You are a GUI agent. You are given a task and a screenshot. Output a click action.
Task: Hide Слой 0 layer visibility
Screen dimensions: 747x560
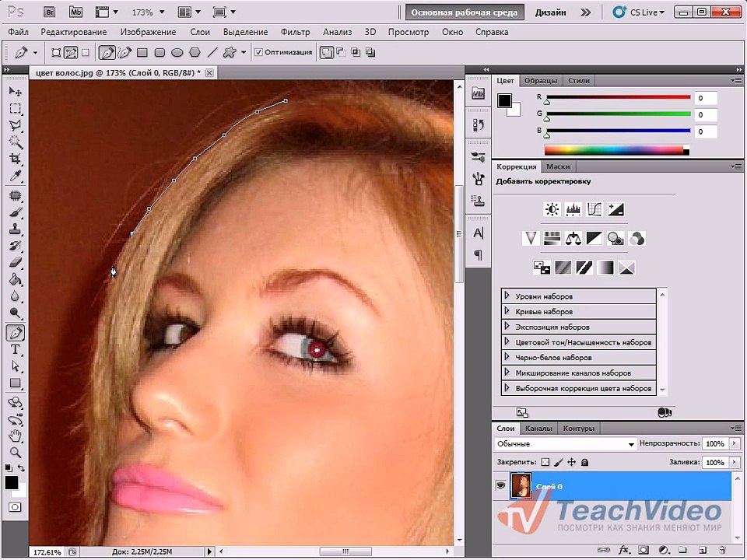[500, 485]
